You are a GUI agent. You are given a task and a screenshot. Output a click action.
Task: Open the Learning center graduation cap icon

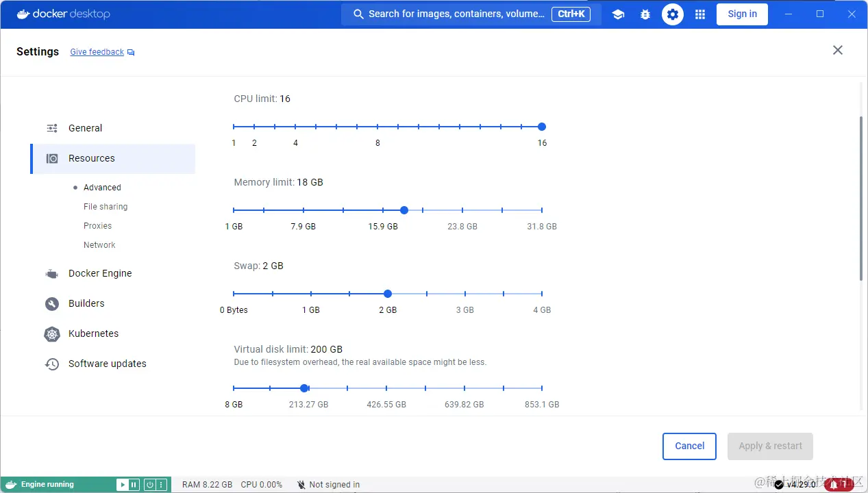point(618,14)
